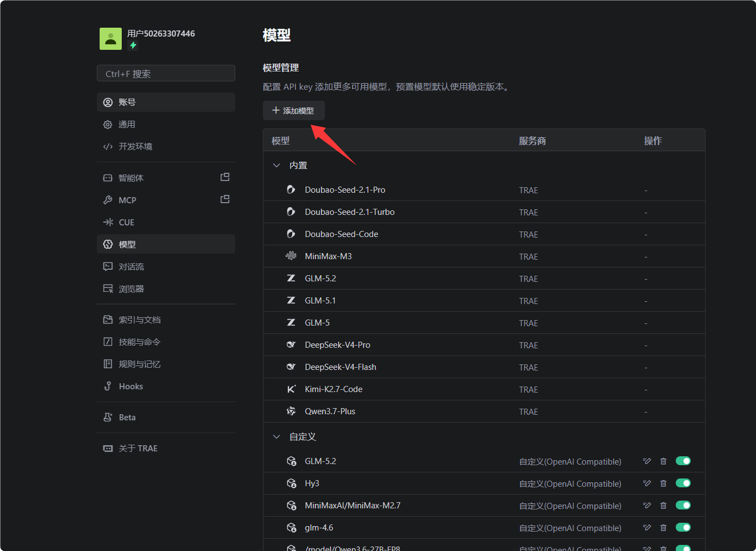Delete the custom GLM-5.2 model

664,461
